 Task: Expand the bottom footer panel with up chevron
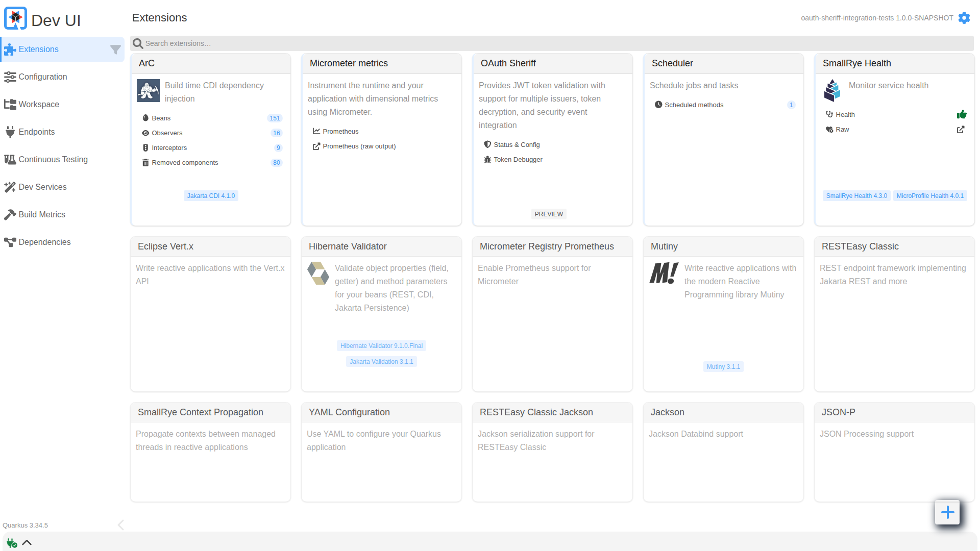click(27, 543)
